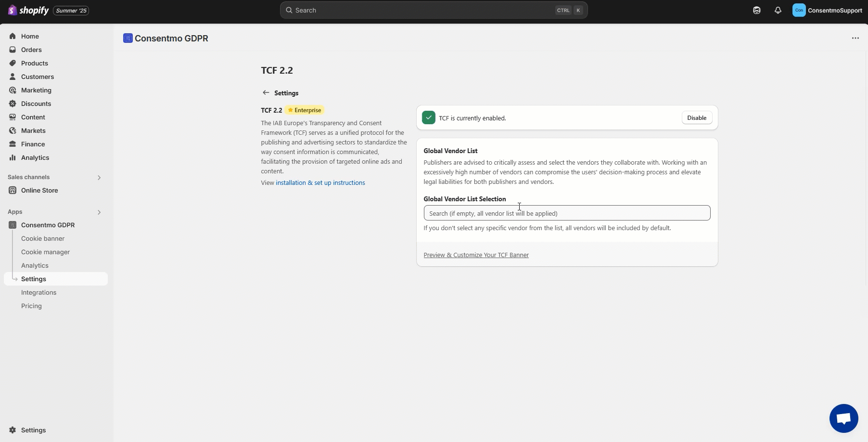Open Consentmo Analytics submenu item

coord(35,265)
